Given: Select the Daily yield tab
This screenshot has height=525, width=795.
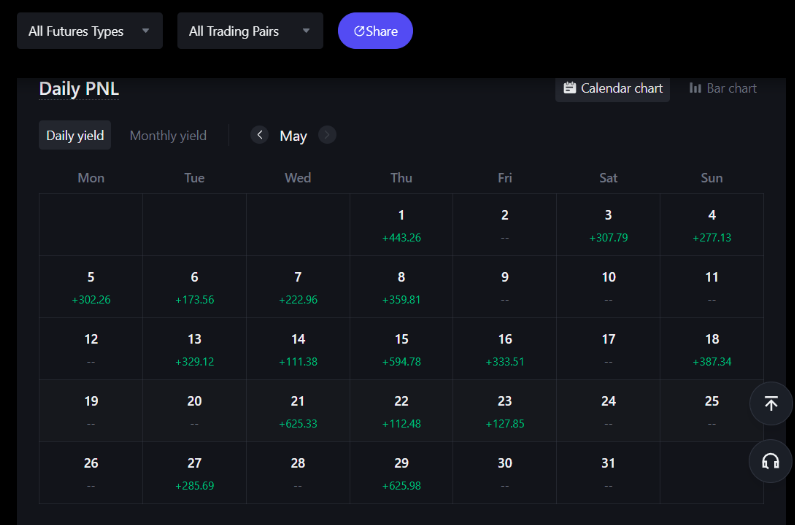Looking at the screenshot, I should (75, 135).
